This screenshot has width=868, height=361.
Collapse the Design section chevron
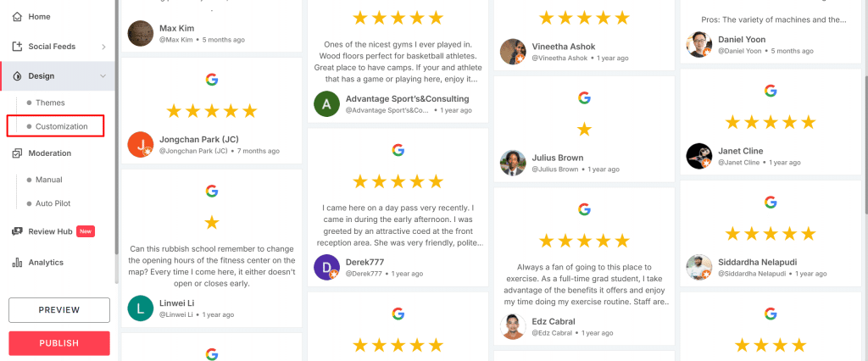[x=103, y=76]
